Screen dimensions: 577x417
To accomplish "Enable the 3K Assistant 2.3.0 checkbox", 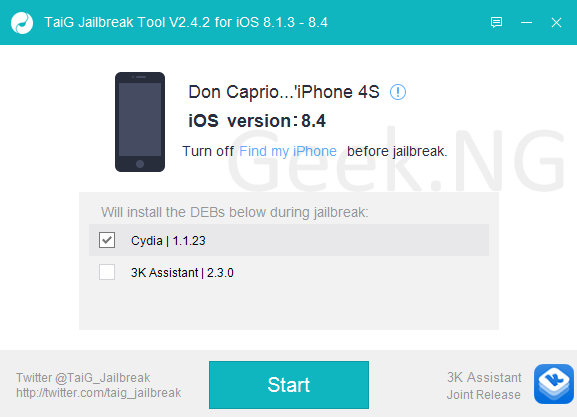I will (107, 272).
